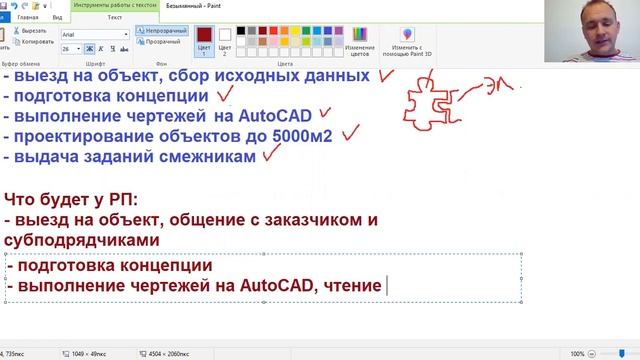Switch to the Текст tab
Viewport: 640px width, 360px height.
[115, 18]
